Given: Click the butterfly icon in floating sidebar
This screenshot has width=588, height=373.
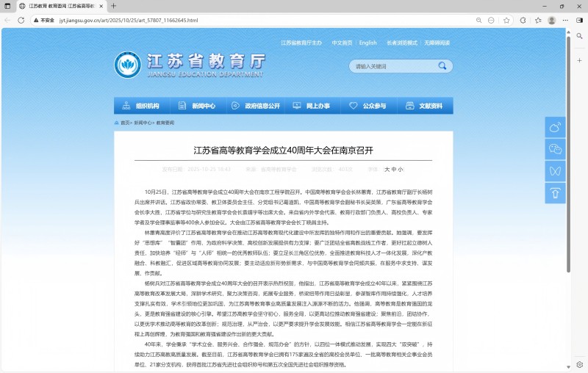Looking at the screenshot, I should (x=555, y=171).
